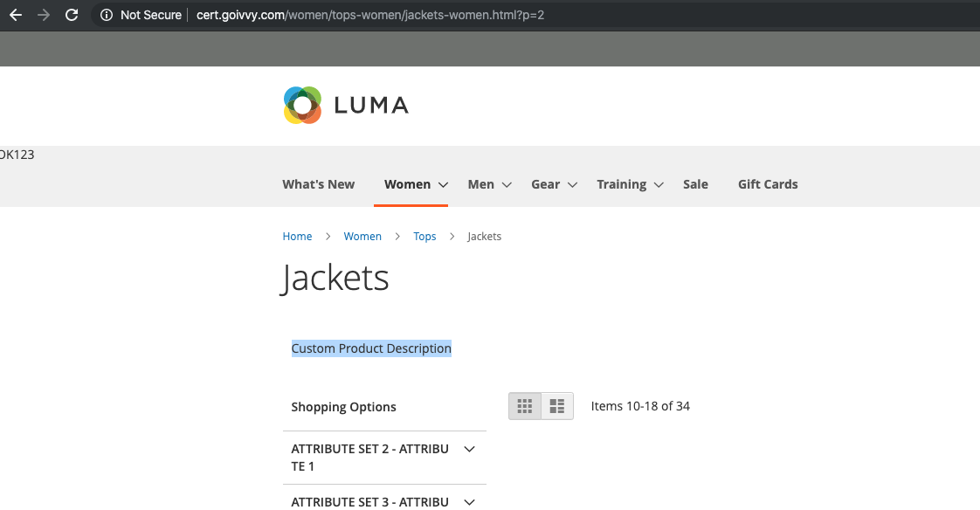Expand the Training menu chevron
980x510 pixels.
click(x=658, y=185)
